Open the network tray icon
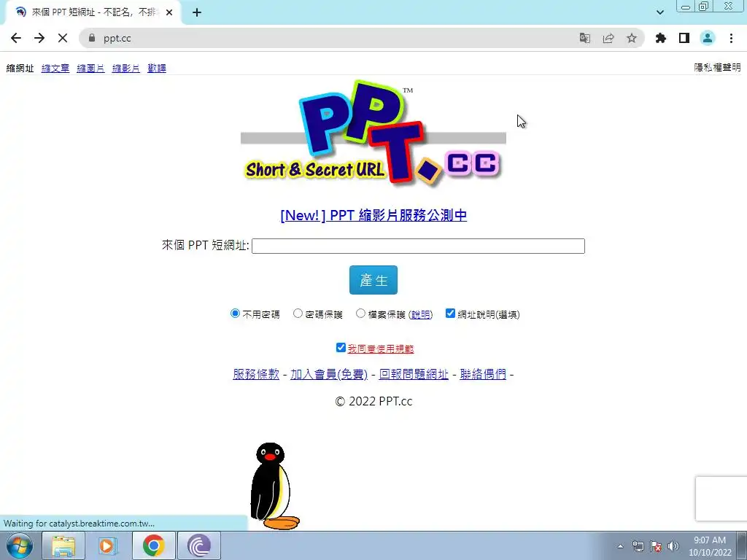This screenshot has width=747, height=560. coord(638,546)
